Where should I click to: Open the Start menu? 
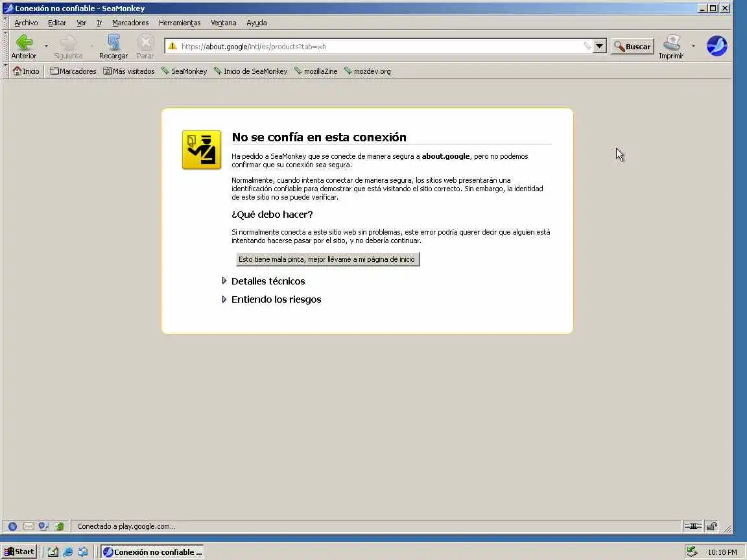19,552
